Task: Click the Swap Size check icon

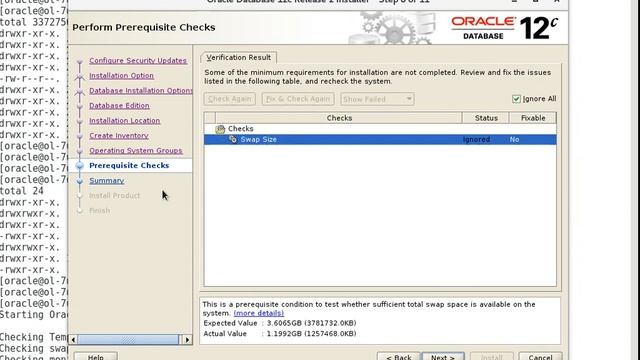Action: (x=233, y=140)
